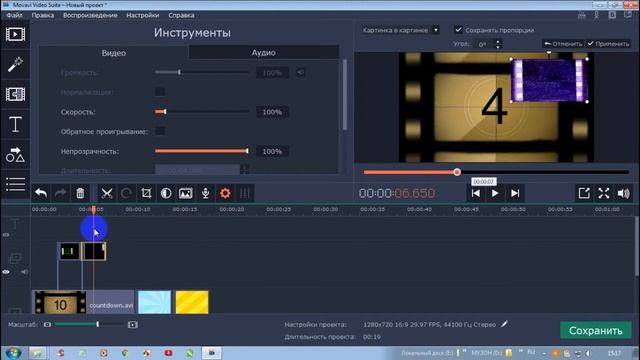
Task: Click the Непрозрачность 100% value field
Action: pos(272,151)
